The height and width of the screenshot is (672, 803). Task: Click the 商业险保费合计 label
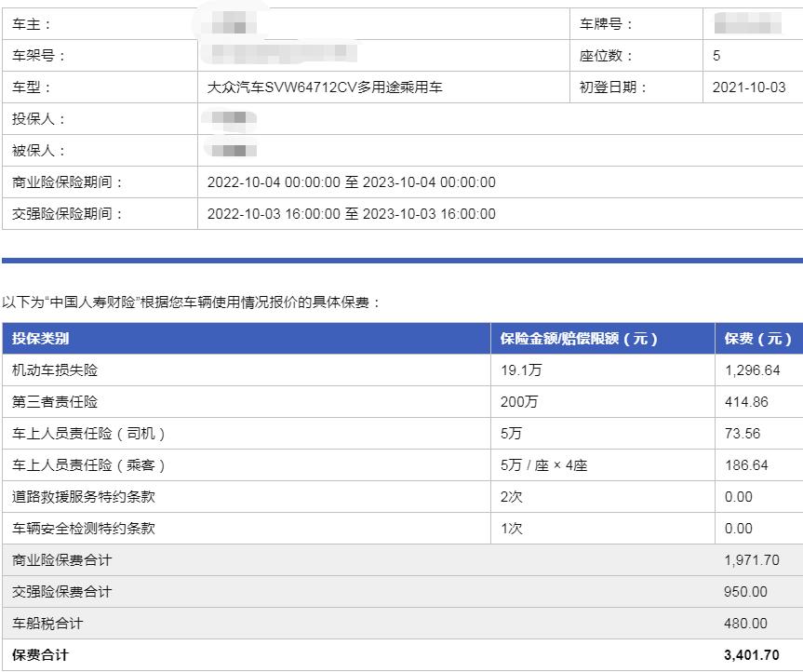click(x=62, y=560)
